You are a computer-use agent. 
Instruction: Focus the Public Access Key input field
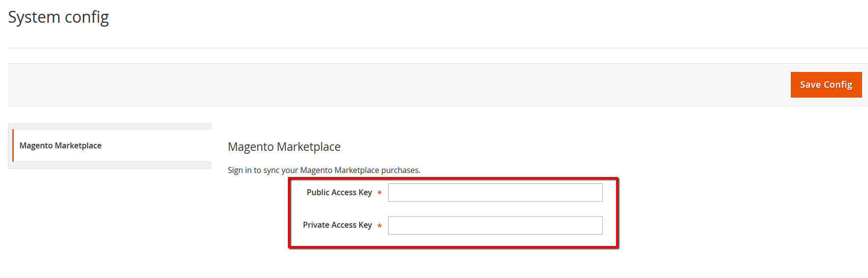495,192
